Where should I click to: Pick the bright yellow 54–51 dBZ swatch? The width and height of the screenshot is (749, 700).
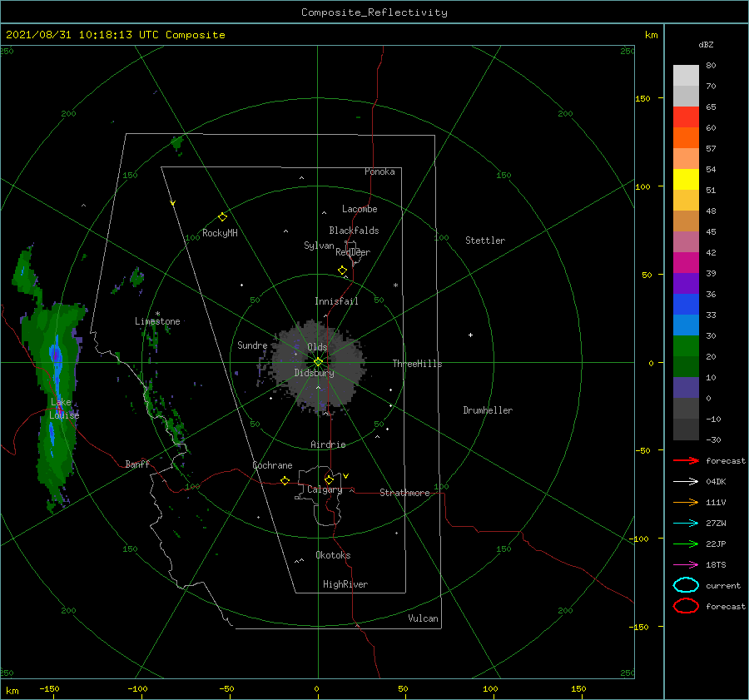686,180
